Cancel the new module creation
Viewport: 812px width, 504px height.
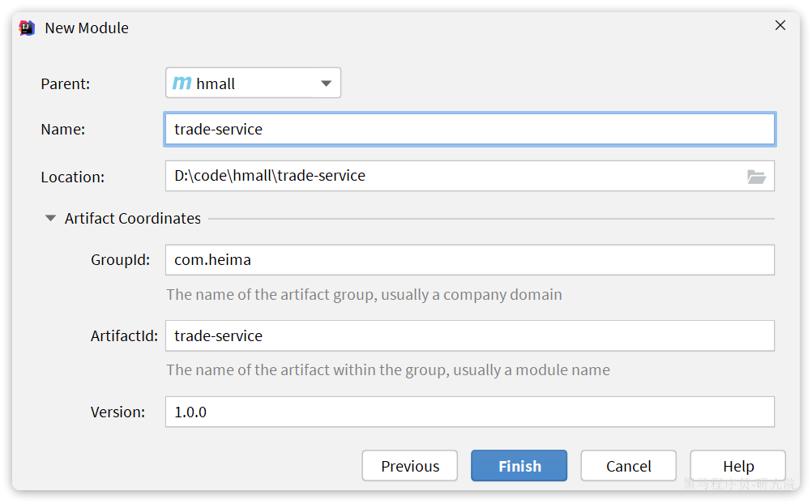pyautogui.click(x=628, y=466)
